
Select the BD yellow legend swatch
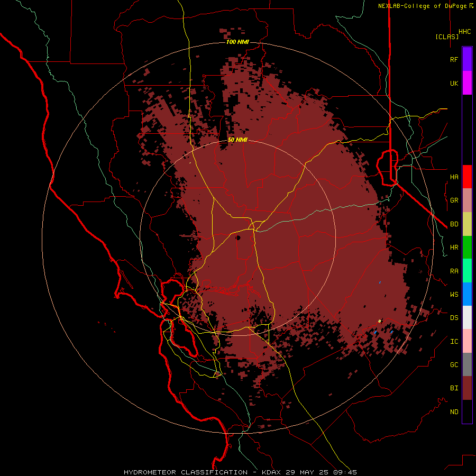(x=467, y=224)
